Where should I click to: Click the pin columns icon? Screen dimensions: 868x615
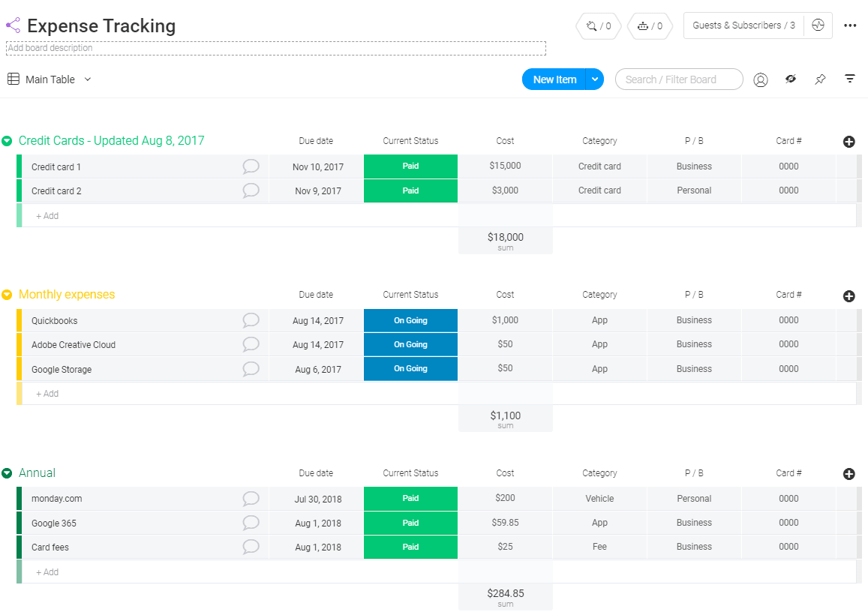(x=820, y=79)
